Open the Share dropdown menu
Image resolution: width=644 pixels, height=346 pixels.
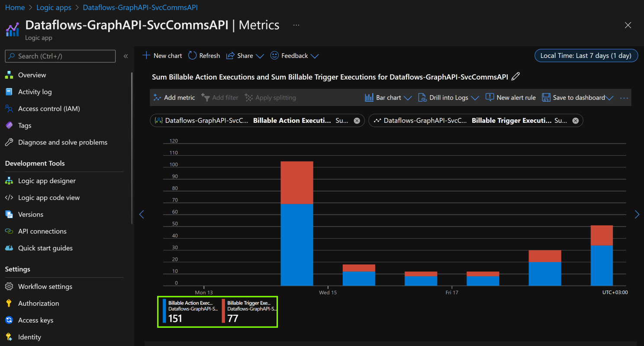click(x=260, y=56)
